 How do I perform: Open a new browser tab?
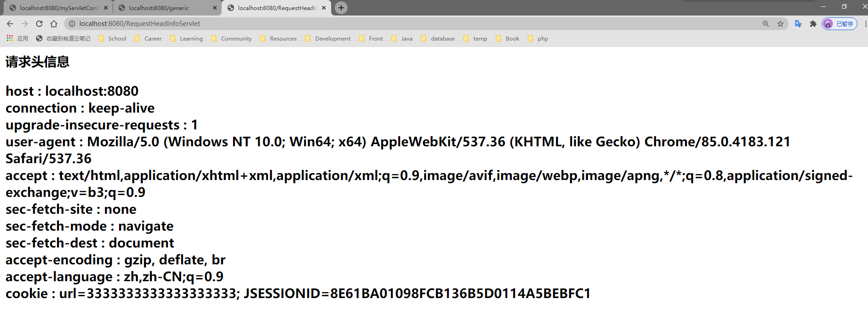tap(341, 8)
